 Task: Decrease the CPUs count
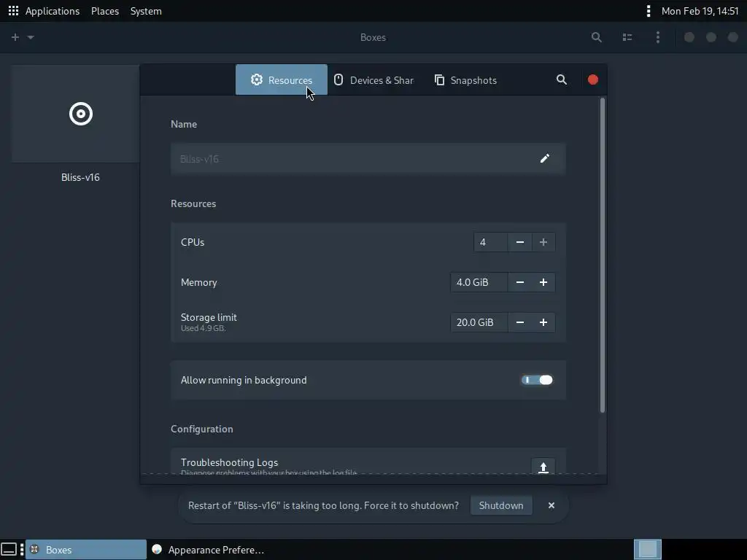coord(519,242)
